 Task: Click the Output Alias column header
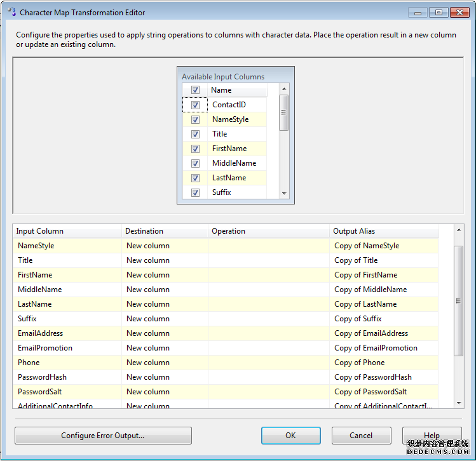[384, 231]
